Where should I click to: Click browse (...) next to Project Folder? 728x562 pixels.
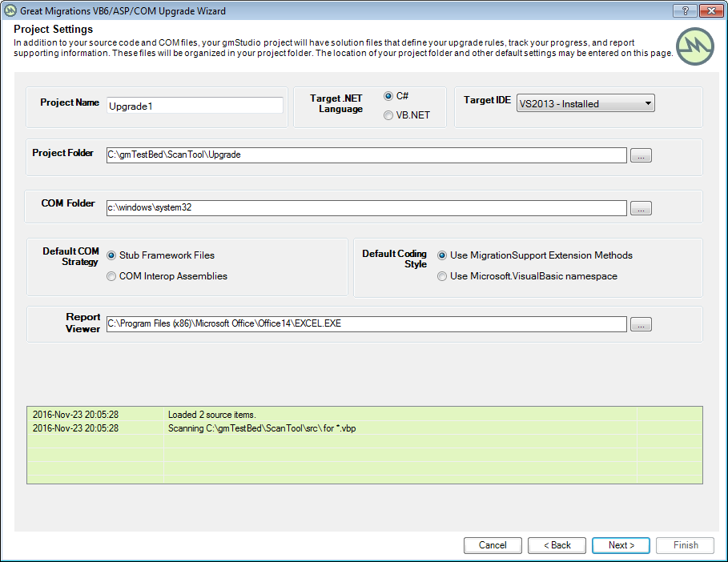click(641, 155)
